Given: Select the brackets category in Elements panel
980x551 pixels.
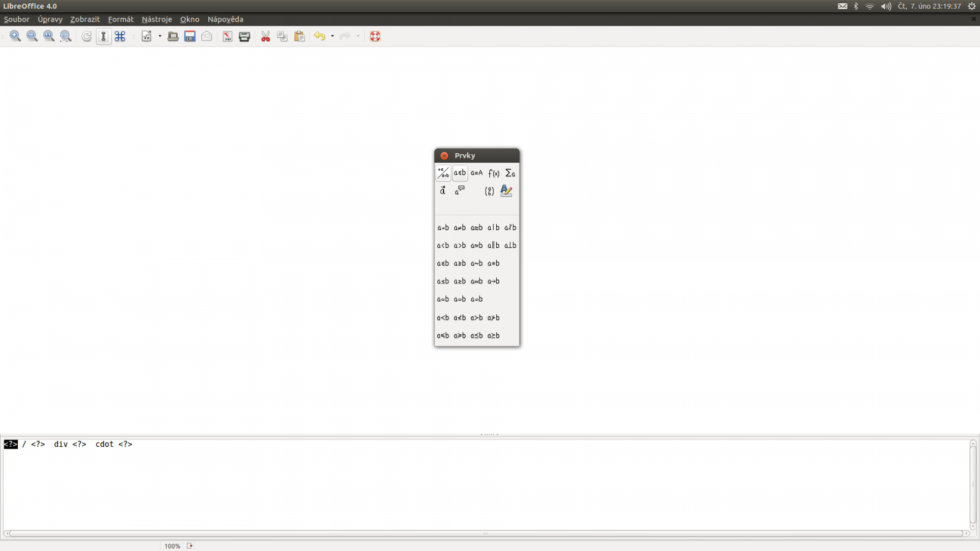Looking at the screenshot, I should [x=489, y=190].
